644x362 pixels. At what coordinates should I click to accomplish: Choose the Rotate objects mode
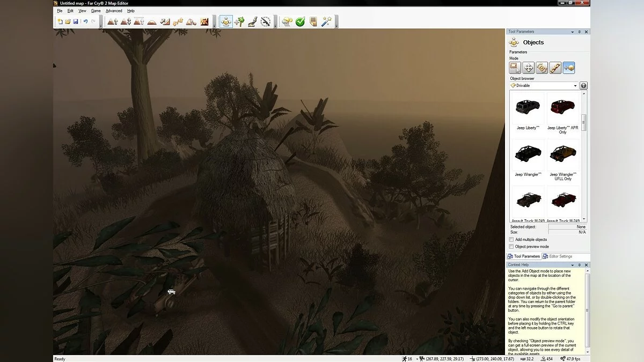pos(542,68)
